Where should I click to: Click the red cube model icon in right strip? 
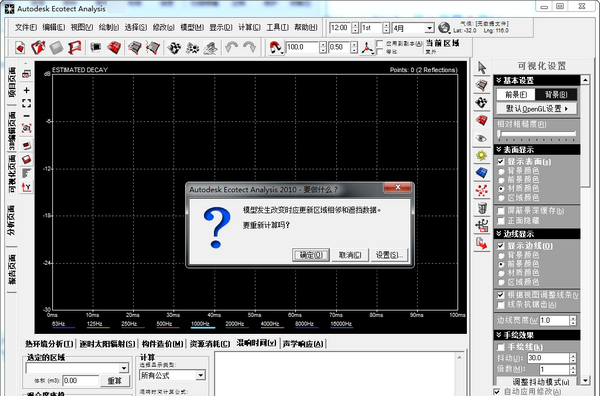(x=482, y=120)
